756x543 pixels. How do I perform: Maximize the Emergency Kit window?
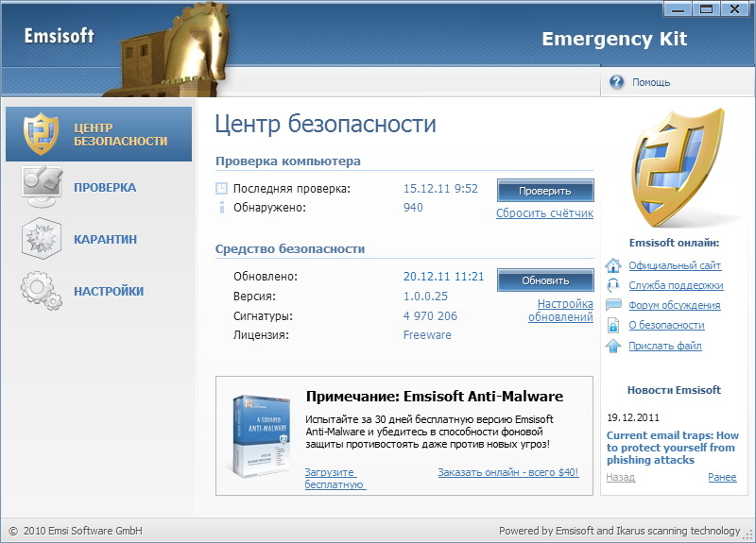point(706,9)
